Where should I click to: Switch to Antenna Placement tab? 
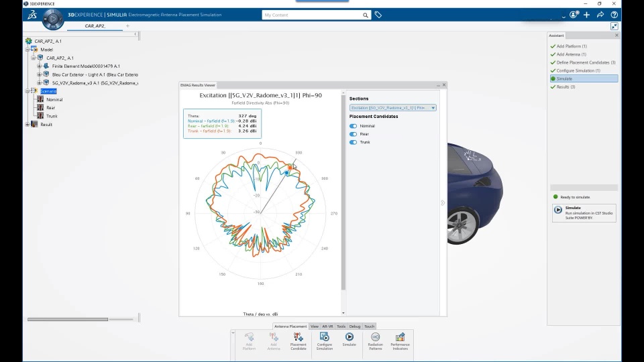290,326
